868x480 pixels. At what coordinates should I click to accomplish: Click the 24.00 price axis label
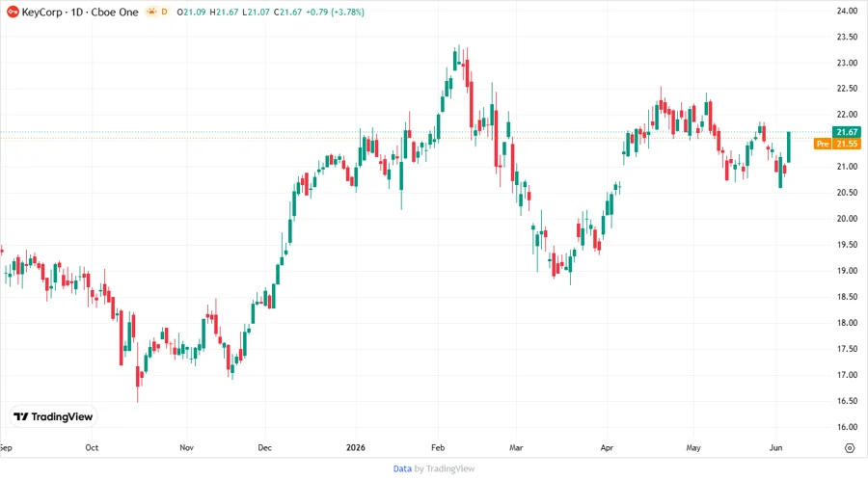point(847,11)
